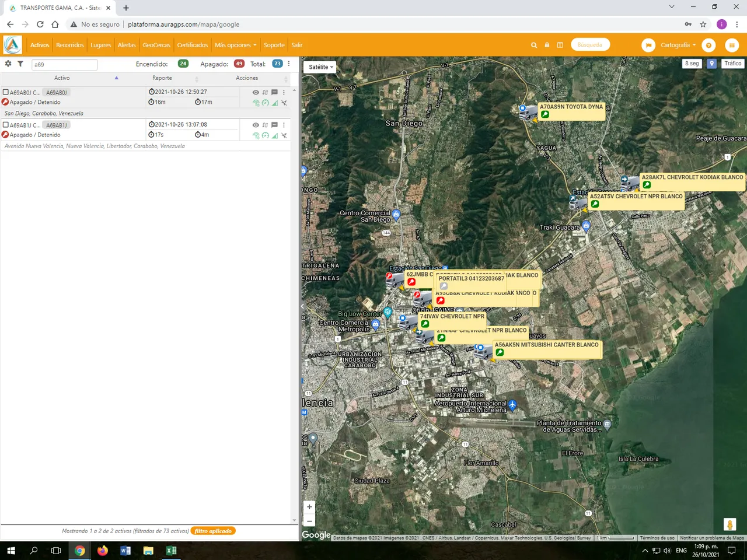Toggle the split-panel layout icon
747x560 pixels.
[560, 45]
